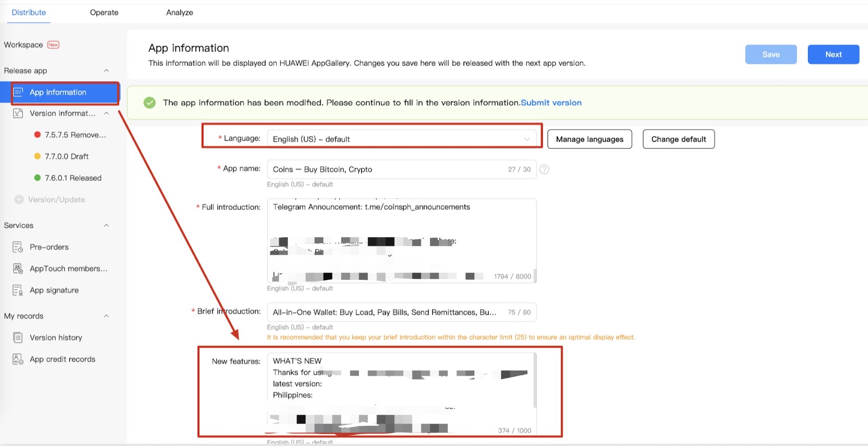
Task: Collapse the Version information tree chevron
Action: pos(106,113)
